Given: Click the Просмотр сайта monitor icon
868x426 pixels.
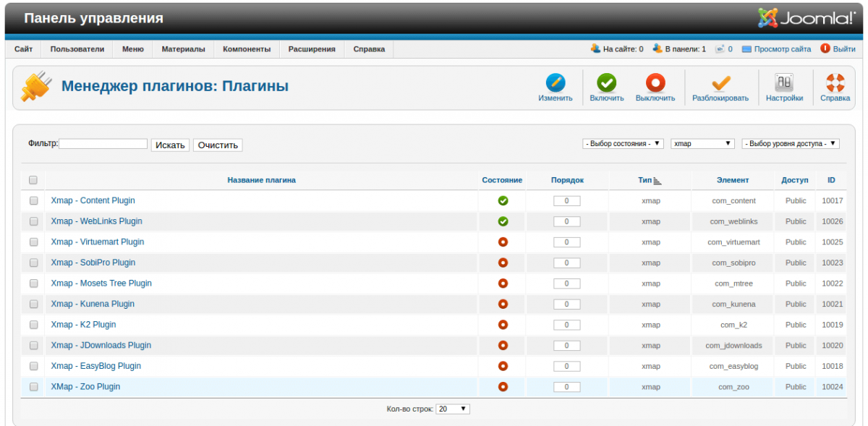Looking at the screenshot, I should 746,49.
